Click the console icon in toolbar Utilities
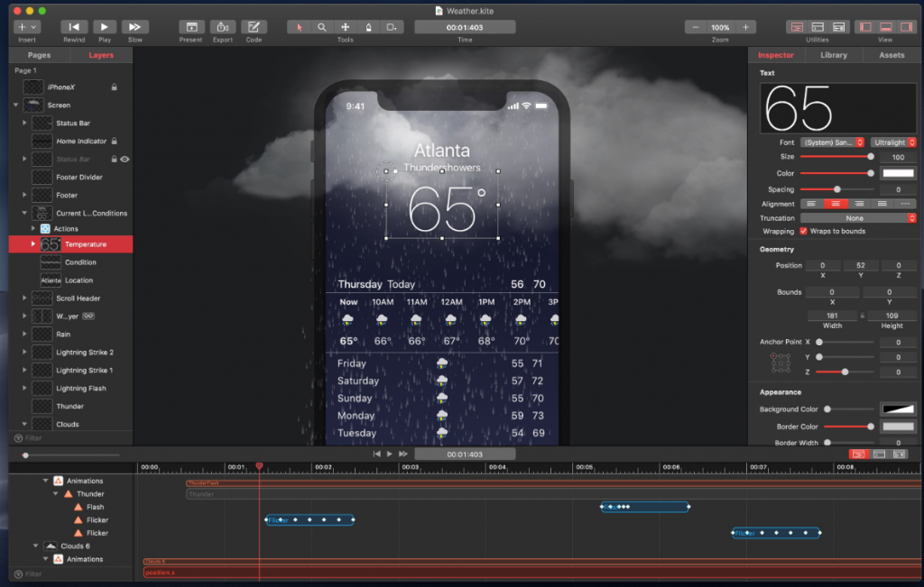Image resolution: width=924 pixels, height=587 pixels. [x=818, y=27]
